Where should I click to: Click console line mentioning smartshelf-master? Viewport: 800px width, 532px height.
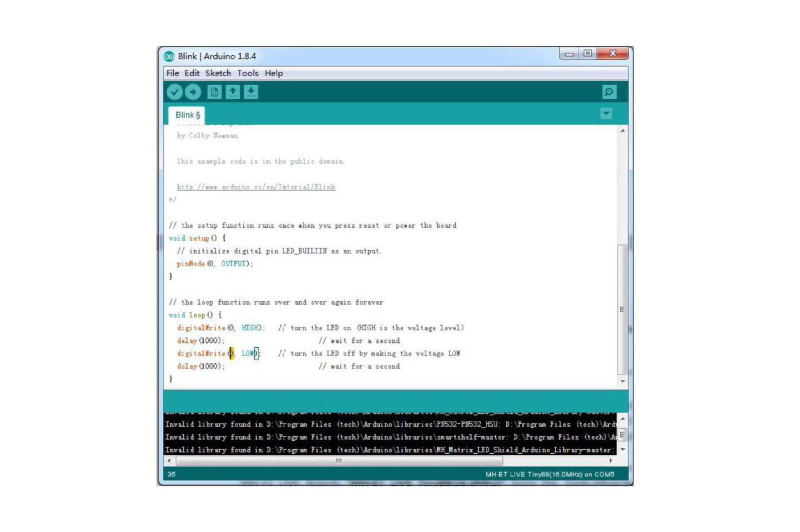pyautogui.click(x=391, y=437)
